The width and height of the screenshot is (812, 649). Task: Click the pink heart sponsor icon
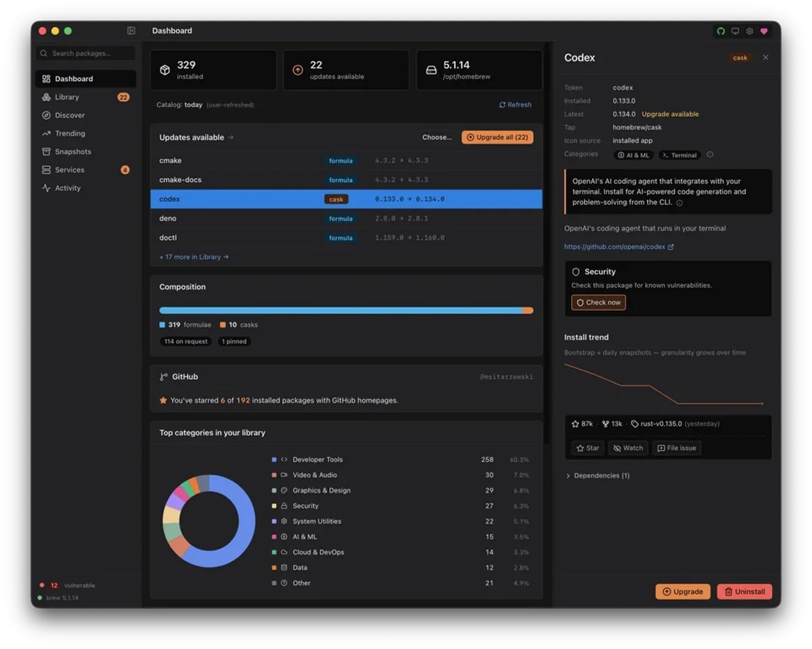pyautogui.click(x=764, y=31)
